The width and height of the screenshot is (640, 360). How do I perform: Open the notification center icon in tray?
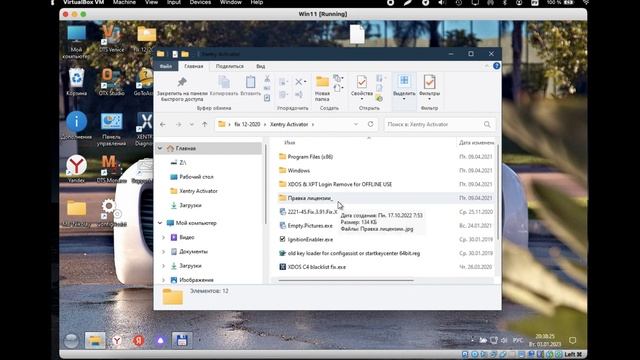click(x=572, y=340)
